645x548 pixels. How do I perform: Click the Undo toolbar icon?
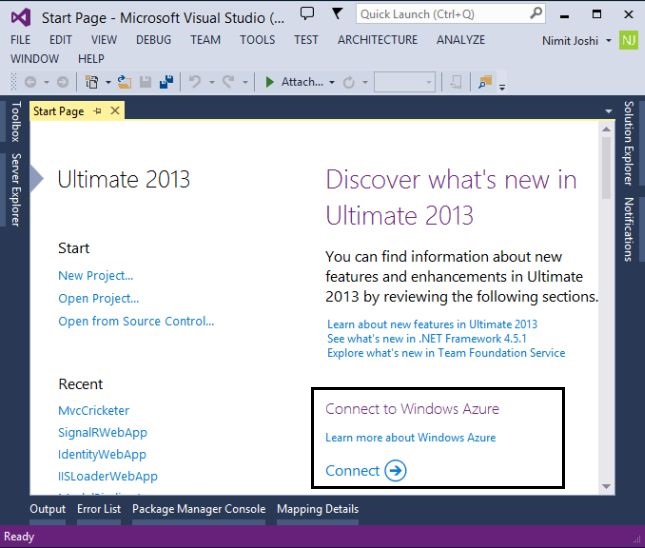pyautogui.click(x=195, y=82)
